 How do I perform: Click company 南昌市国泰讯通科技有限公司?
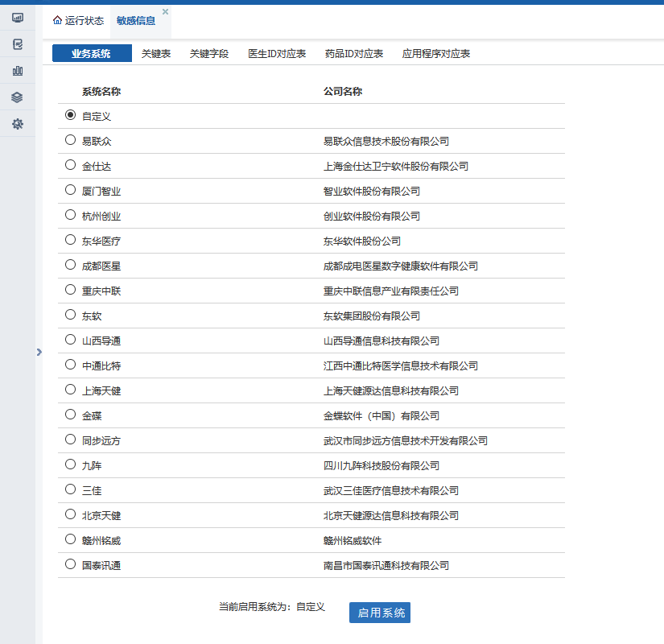(386, 567)
